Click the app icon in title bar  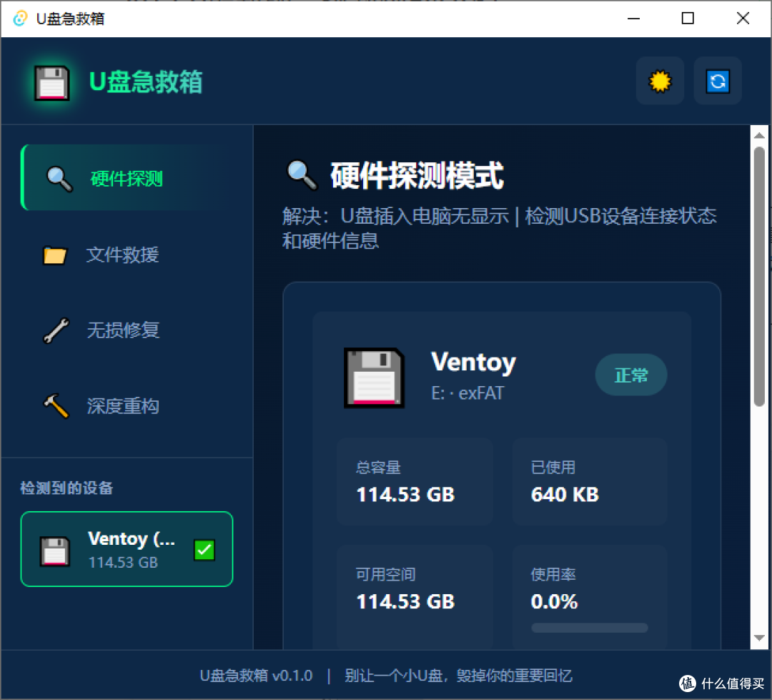(x=20, y=19)
